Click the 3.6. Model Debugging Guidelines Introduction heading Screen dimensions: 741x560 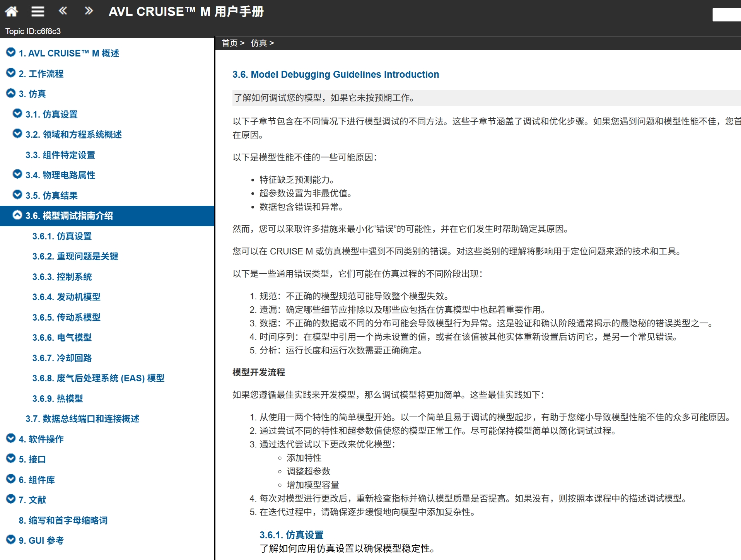336,74
